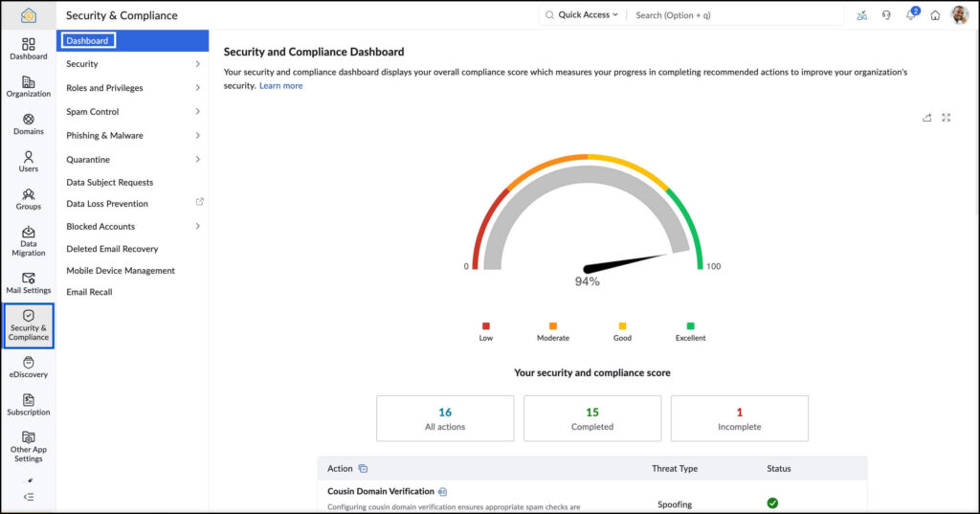Open the notifications bell icon
This screenshot has height=514, width=980.
[911, 14]
